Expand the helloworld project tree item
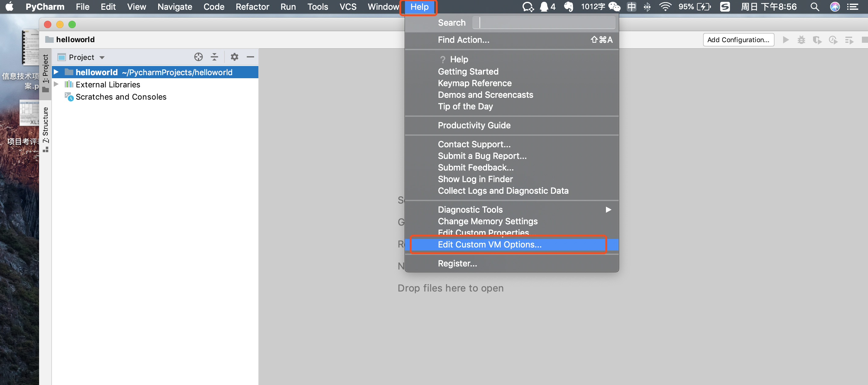This screenshot has height=385, width=868. coord(55,72)
